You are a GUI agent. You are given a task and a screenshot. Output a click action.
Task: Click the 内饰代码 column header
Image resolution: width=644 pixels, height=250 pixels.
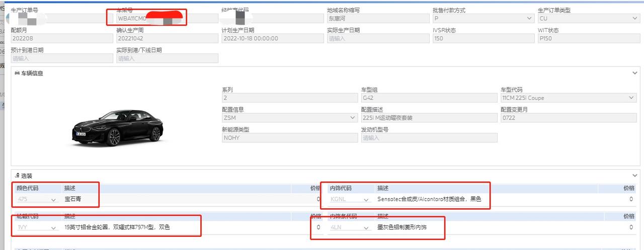click(341, 188)
